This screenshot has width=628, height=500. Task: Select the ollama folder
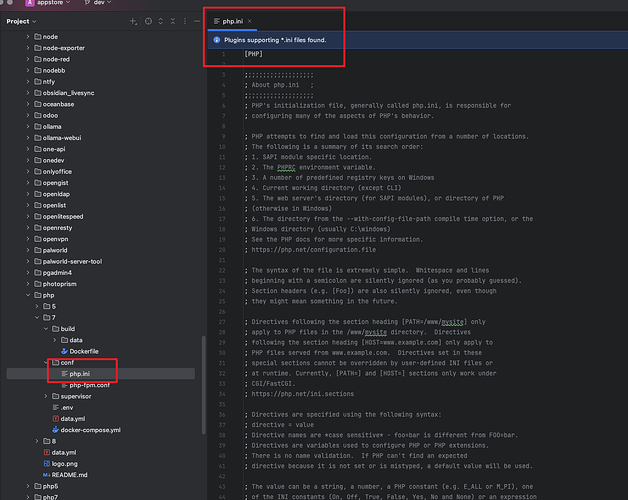point(48,127)
